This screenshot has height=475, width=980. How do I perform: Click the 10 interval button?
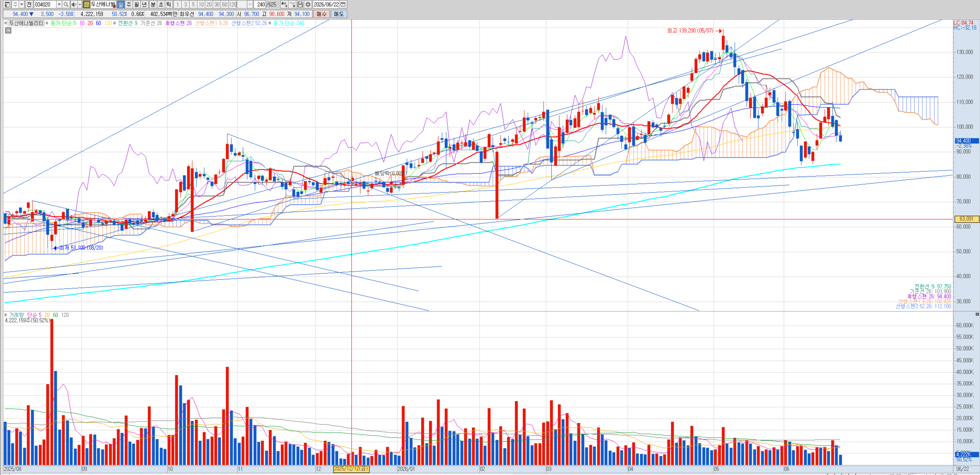tap(201, 5)
